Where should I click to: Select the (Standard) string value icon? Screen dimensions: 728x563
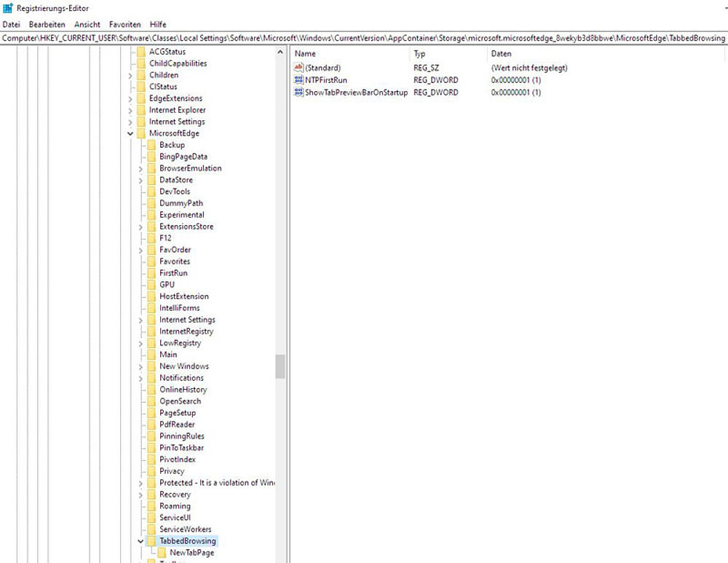pyautogui.click(x=298, y=68)
